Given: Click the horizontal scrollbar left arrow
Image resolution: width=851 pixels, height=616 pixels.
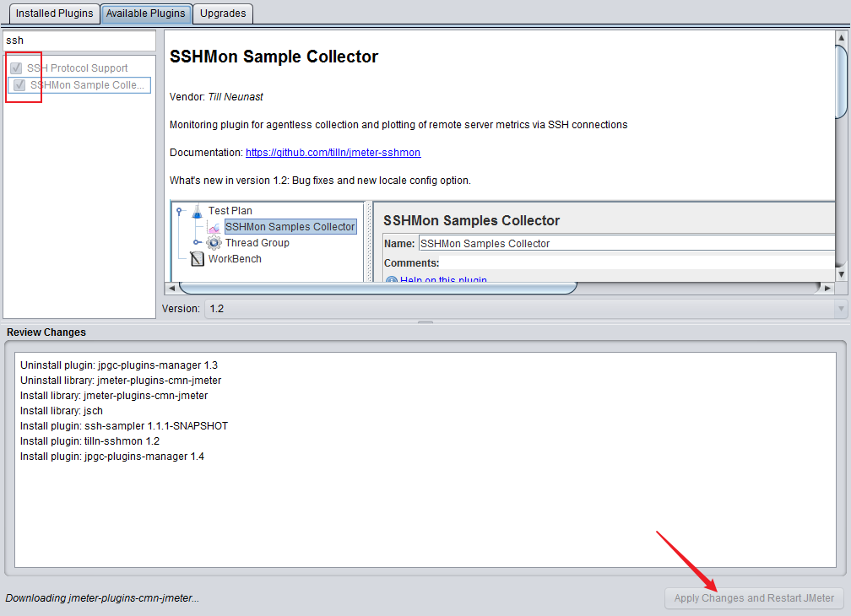Looking at the screenshot, I should pos(171,288).
